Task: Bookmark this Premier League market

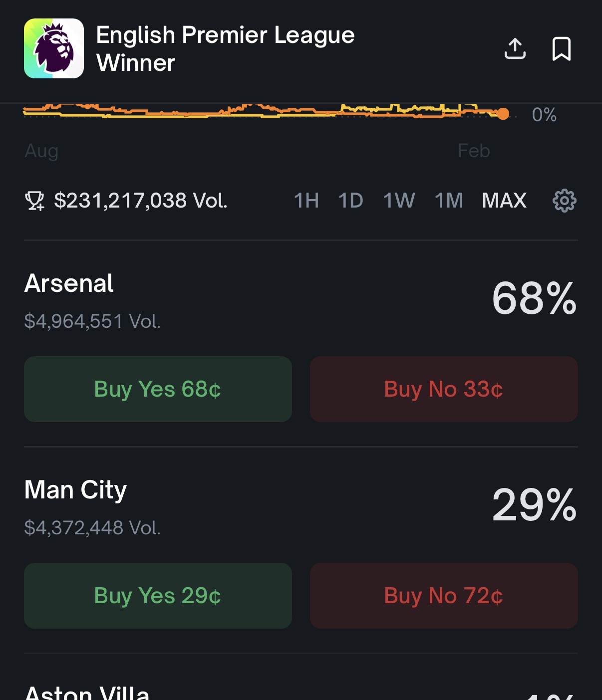Action: point(561,48)
